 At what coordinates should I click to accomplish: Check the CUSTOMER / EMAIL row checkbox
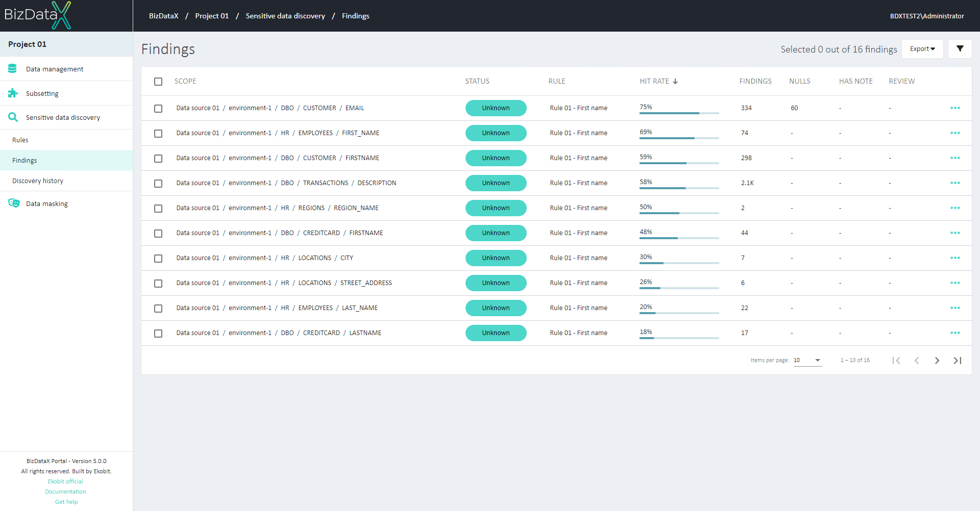click(158, 109)
